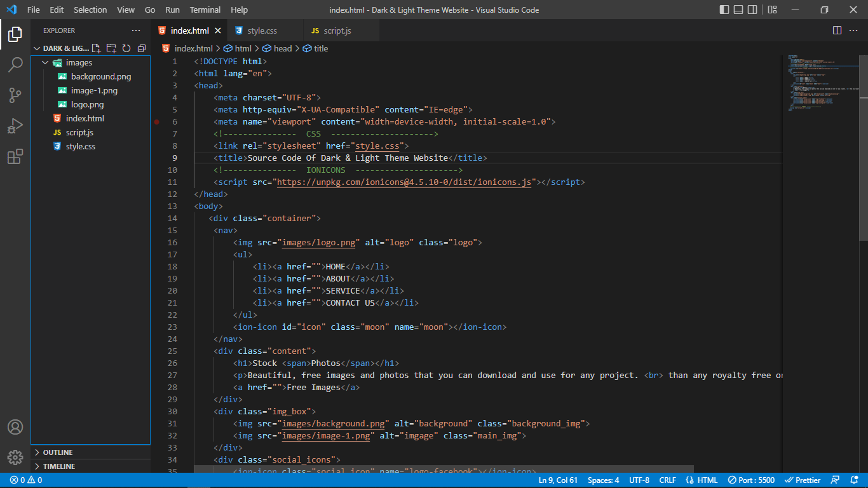Toggle breakpoint on line 6
This screenshot has width=868, height=488.
pos(157,122)
